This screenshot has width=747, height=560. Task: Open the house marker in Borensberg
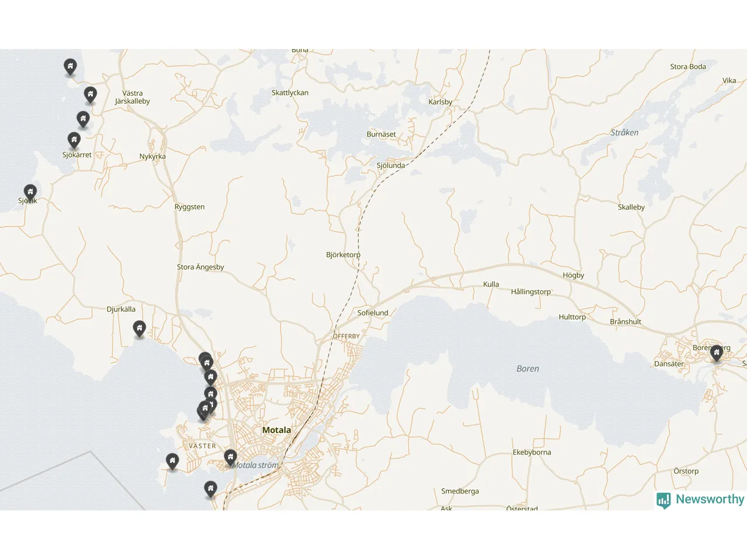click(x=716, y=353)
